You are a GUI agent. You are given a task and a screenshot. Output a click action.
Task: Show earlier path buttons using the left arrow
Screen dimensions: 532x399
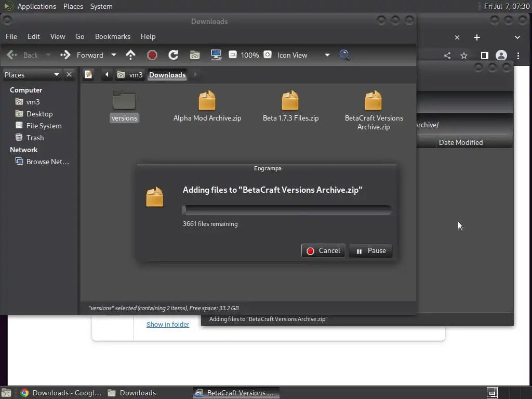107,74
